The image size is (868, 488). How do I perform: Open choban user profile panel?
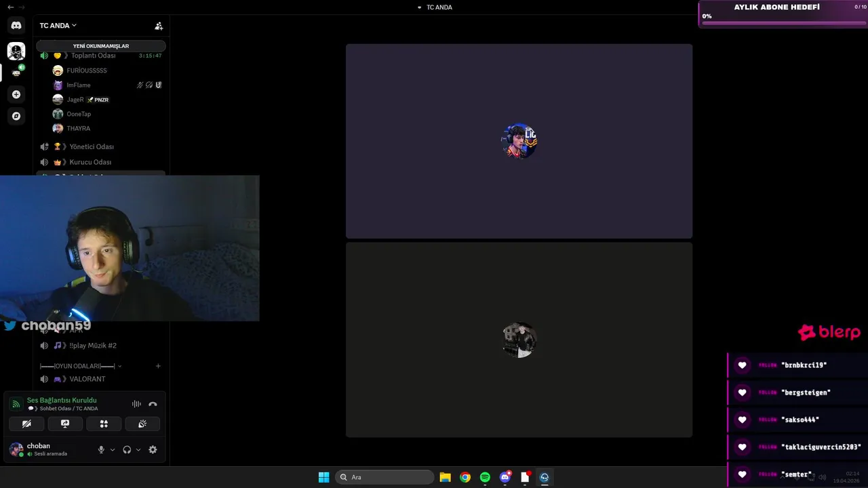coord(47,449)
